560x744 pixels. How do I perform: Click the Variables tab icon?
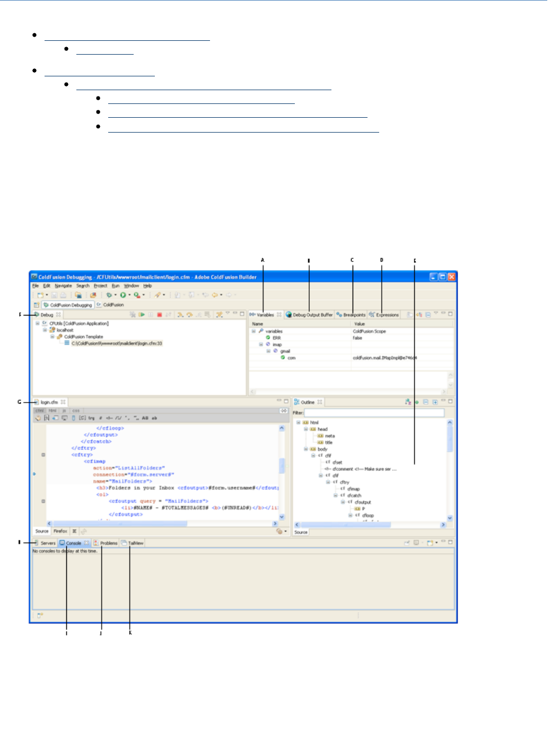click(x=253, y=314)
